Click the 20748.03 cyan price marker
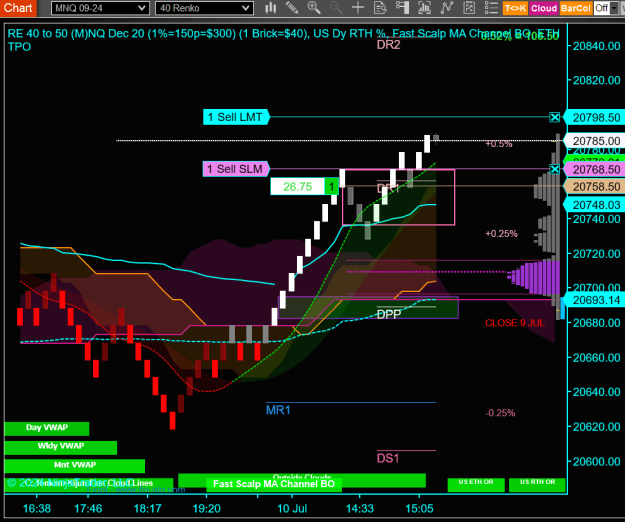 click(x=594, y=205)
